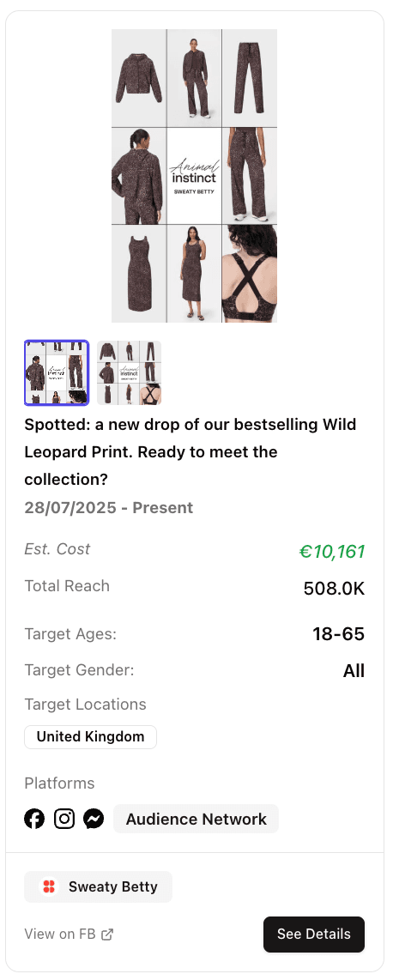Click the 28/07/2025 - Present date range
Image resolution: width=393 pixels, height=980 pixels.
tap(109, 507)
